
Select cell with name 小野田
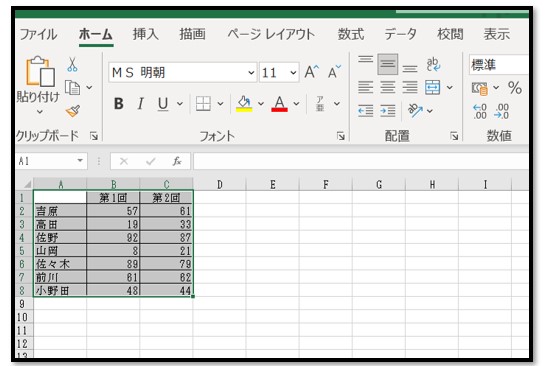(60, 290)
